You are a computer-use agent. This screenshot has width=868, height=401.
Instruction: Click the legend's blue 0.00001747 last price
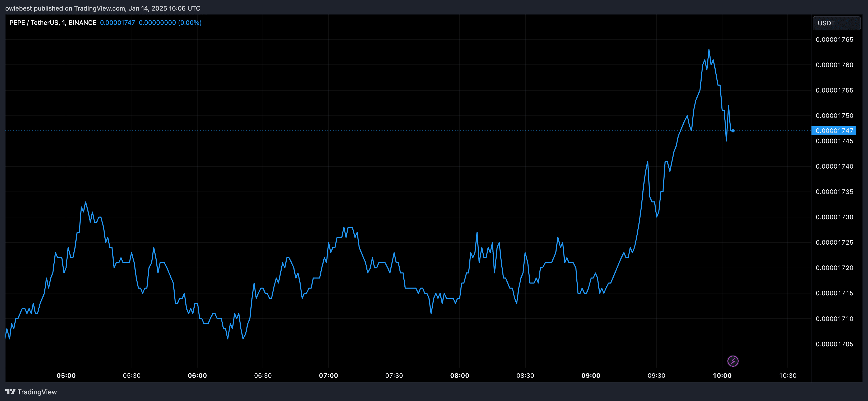click(117, 22)
